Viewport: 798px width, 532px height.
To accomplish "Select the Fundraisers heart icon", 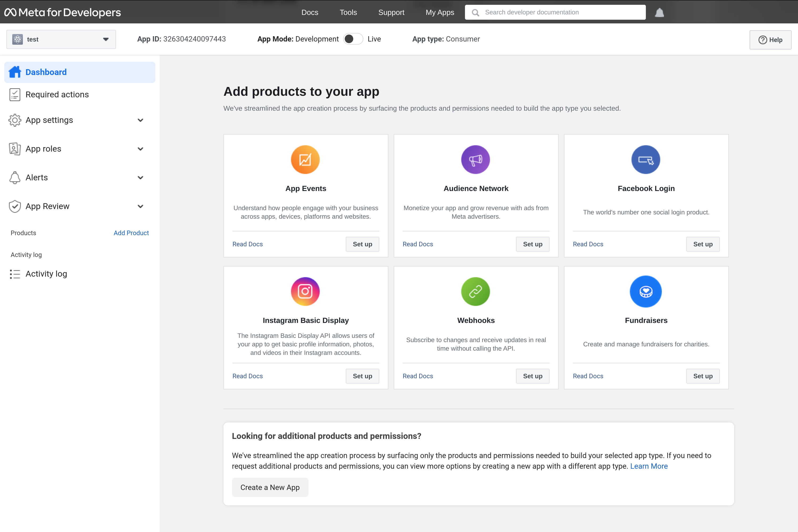I will pos(646,291).
